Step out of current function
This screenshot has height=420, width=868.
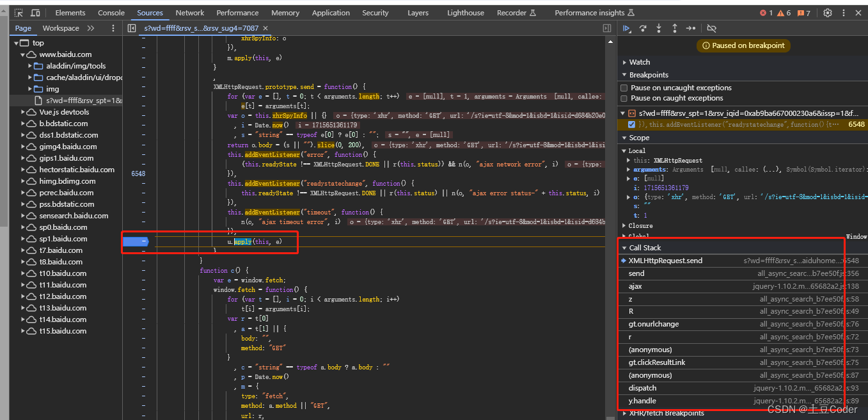[675, 28]
